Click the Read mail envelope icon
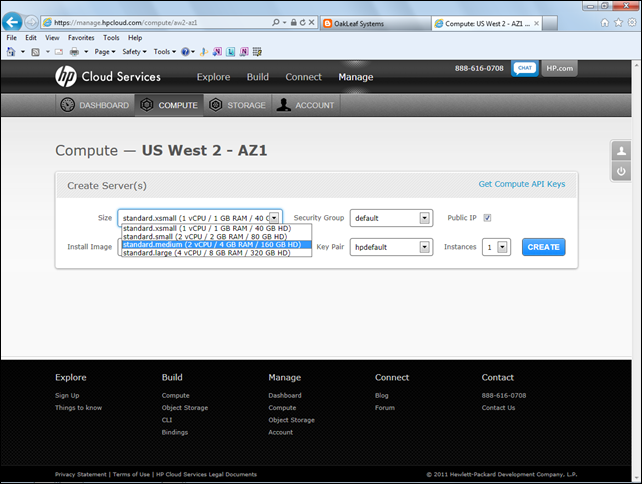Image resolution: width=642 pixels, height=484 pixels. (x=59, y=52)
